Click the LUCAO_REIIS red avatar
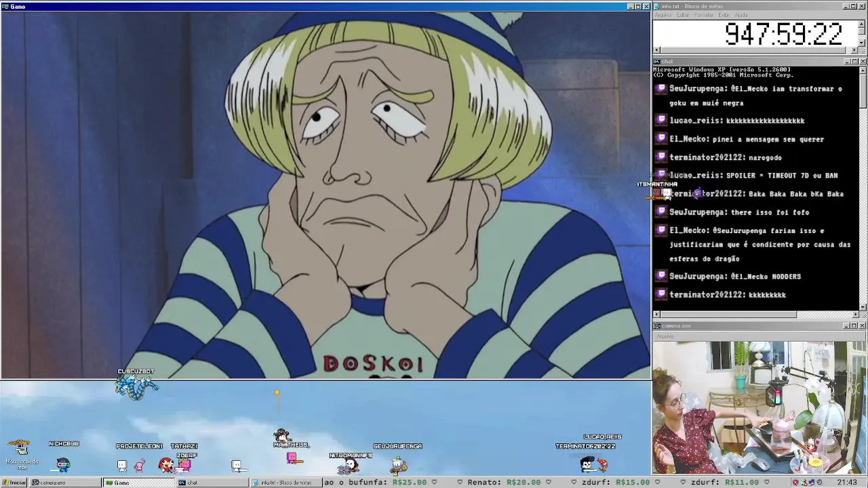The width and height of the screenshot is (868, 488). tap(602, 464)
